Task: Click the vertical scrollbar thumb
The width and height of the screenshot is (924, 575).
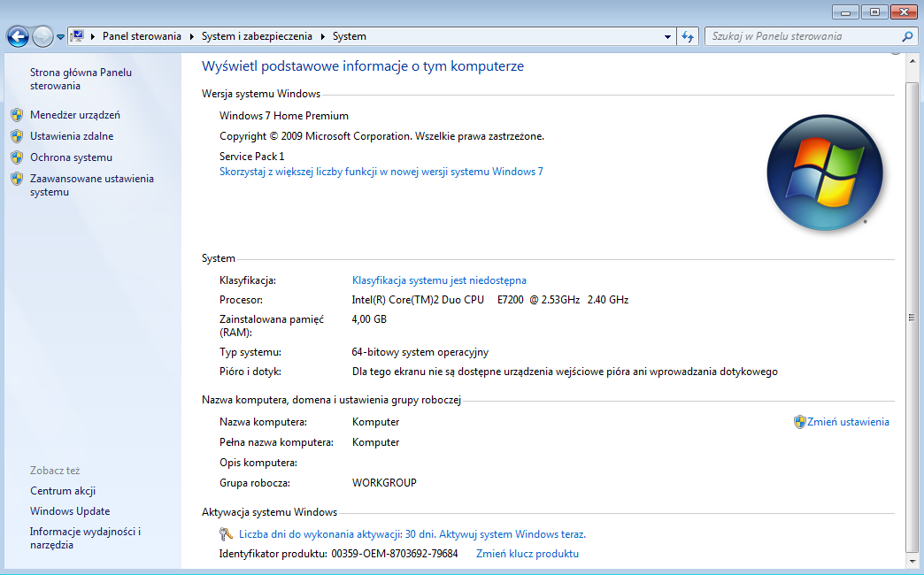Action: click(912, 318)
